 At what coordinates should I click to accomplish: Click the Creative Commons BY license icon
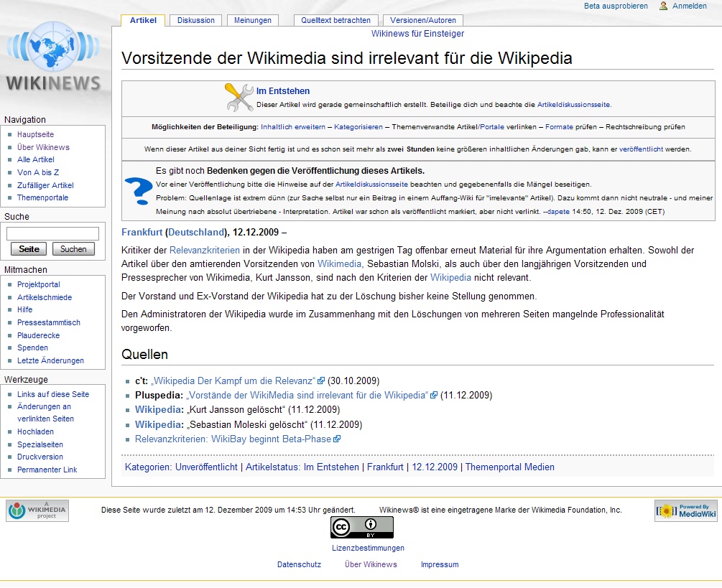pyautogui.click(x=362, y=527)
